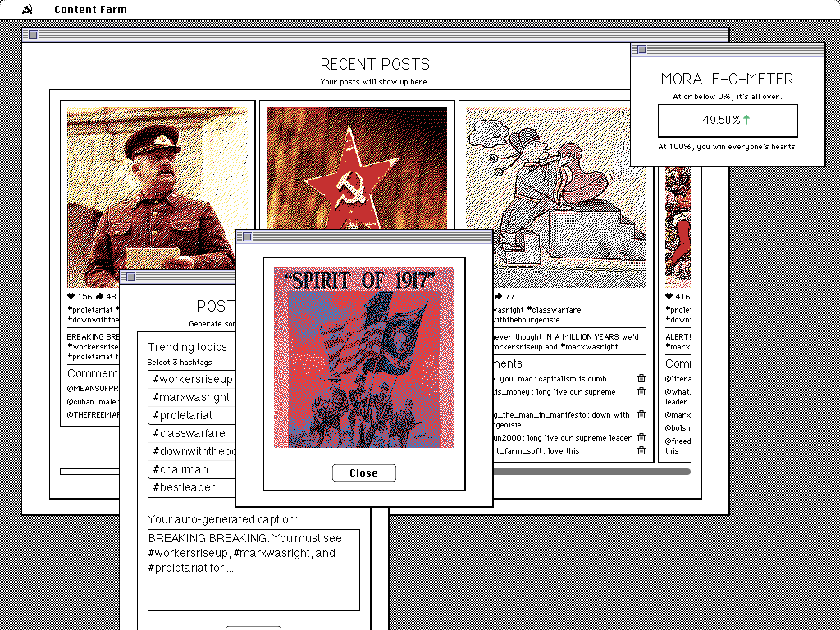
Task: Click inside the auto-generated caption box
Action: [254, 570]
